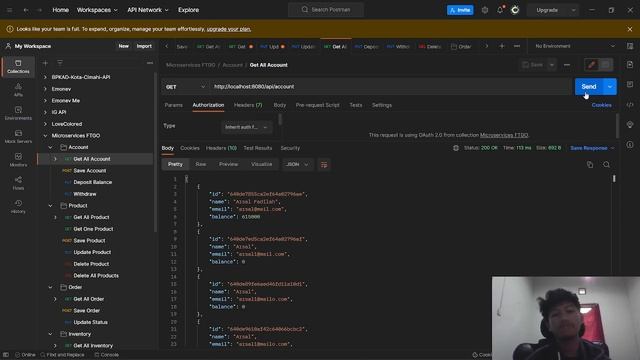Collapse the Product folder
Screen dimensions: 640x360
point(50,206)
